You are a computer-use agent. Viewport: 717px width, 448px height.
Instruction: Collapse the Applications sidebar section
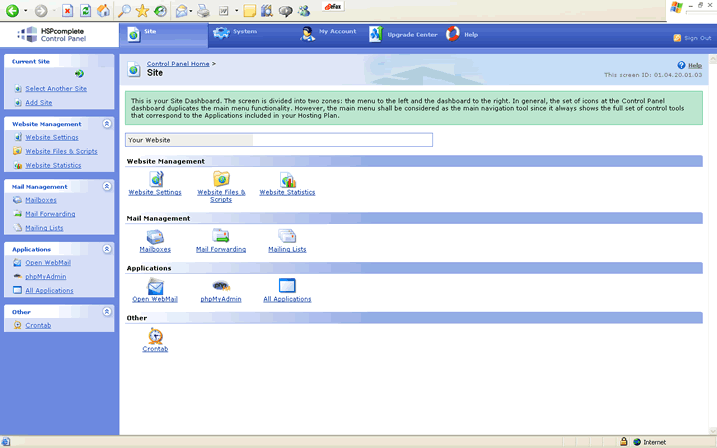click(106, 249)
